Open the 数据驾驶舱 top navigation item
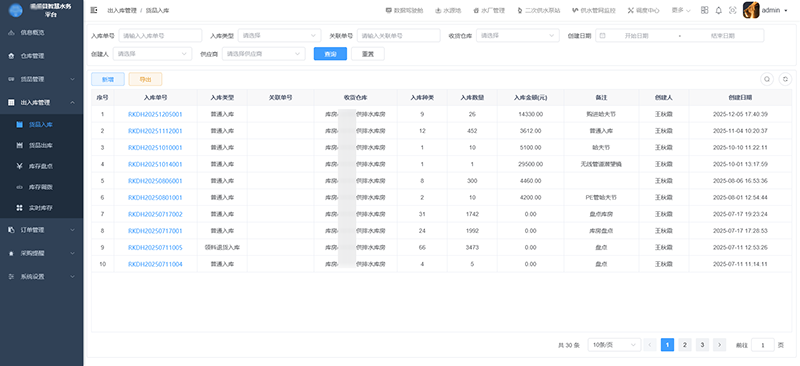This screenshot has height=366, width=800. tap(404, 10)
